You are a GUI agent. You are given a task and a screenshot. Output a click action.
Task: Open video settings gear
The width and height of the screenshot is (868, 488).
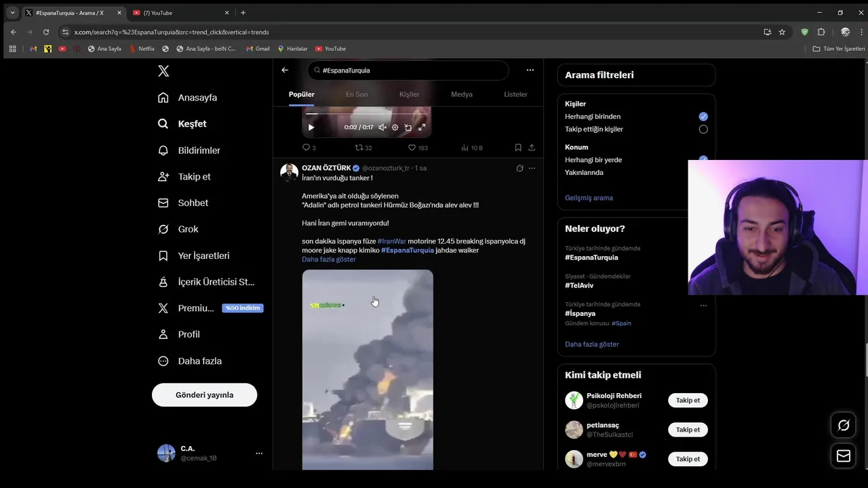tap(395, 127)
